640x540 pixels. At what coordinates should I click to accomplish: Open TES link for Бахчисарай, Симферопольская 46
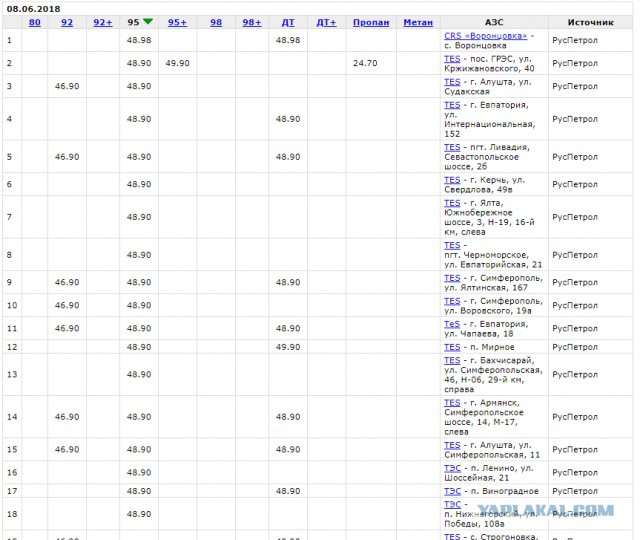tap(452, 360)
